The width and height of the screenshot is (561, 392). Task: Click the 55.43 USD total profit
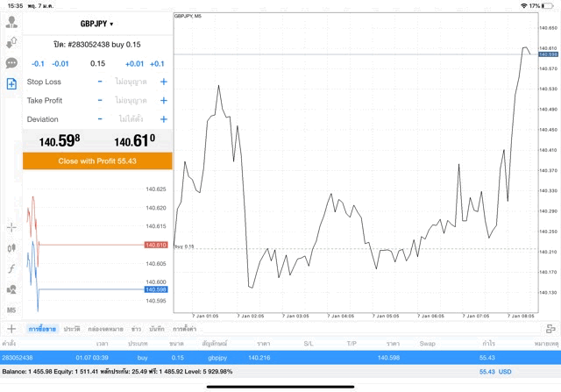pyautogui.click(x=495, y=372)
